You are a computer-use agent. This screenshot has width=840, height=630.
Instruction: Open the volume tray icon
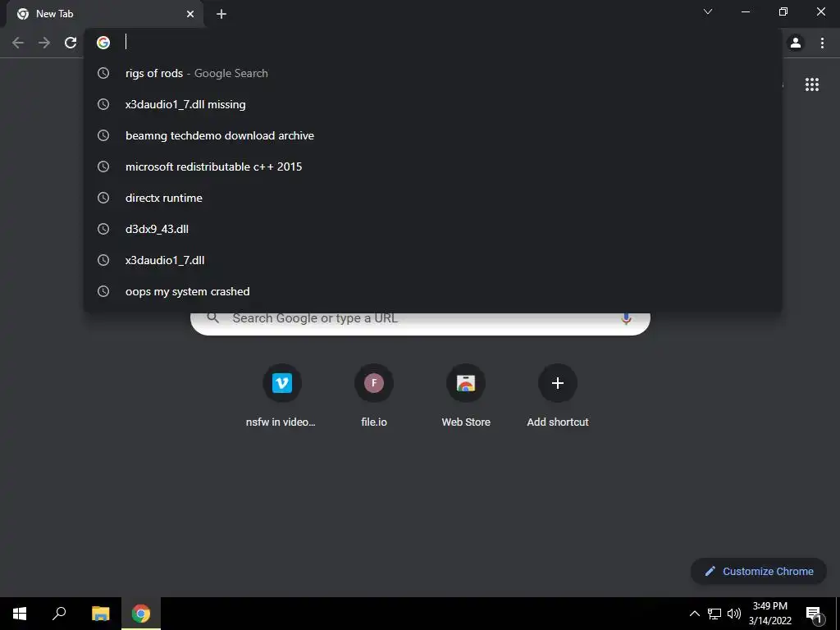coord(734,614)
